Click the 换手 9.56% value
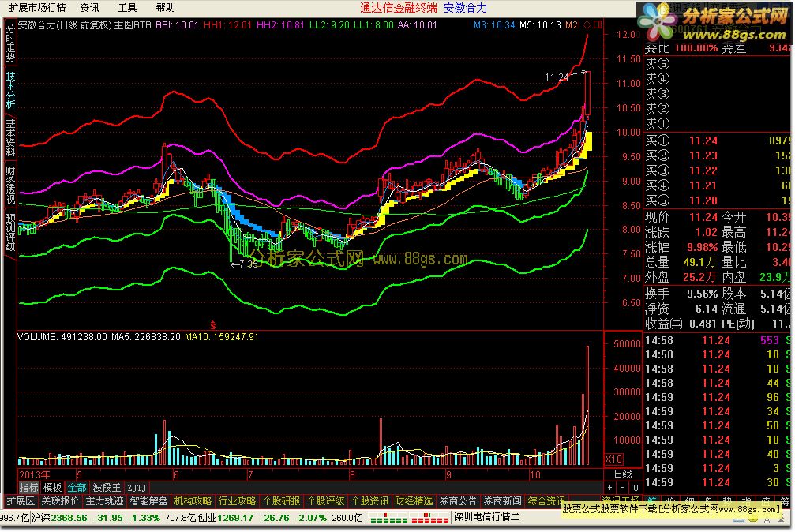795x532 pixels. tap(703, 294)
